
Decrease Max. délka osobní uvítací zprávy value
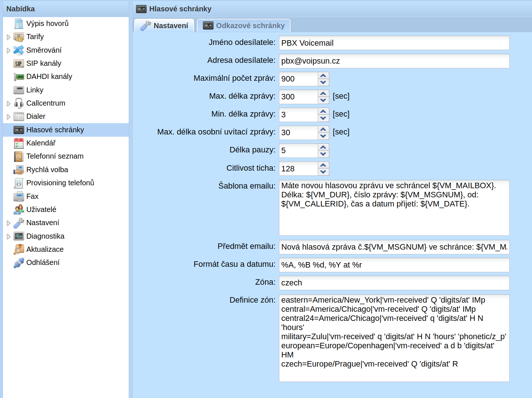[x=323, y=136]
